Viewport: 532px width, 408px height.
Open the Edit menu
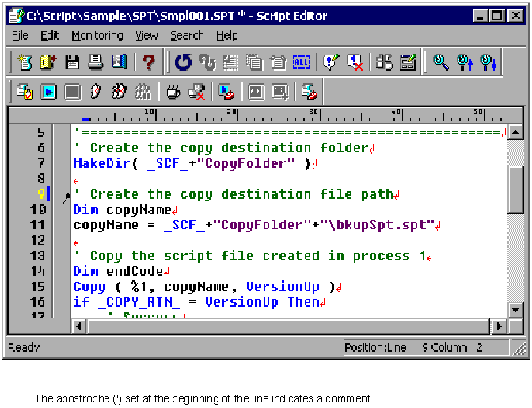pyautogui.click(x=50, y=36)
